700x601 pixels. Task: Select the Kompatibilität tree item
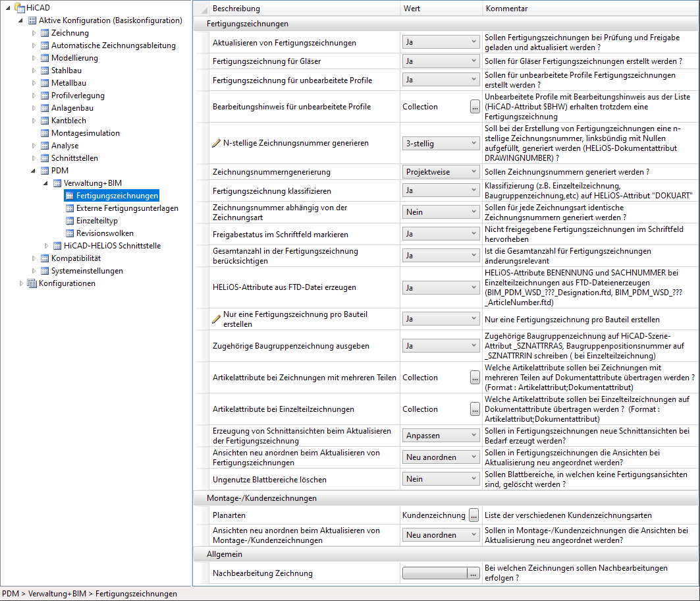[x=76, y=258]
